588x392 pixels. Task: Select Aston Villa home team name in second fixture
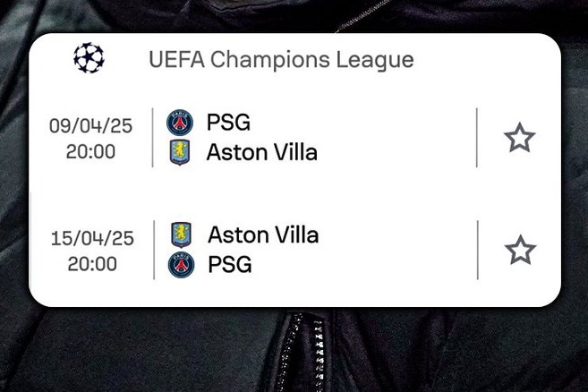(263, 234)
